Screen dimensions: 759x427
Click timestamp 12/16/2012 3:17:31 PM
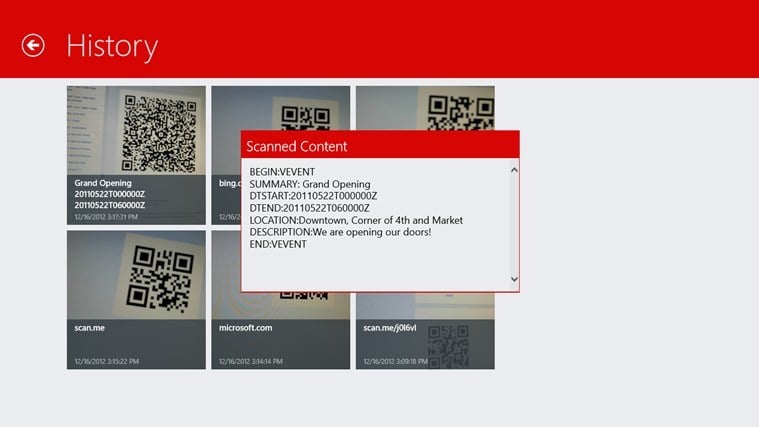point(106,217)
